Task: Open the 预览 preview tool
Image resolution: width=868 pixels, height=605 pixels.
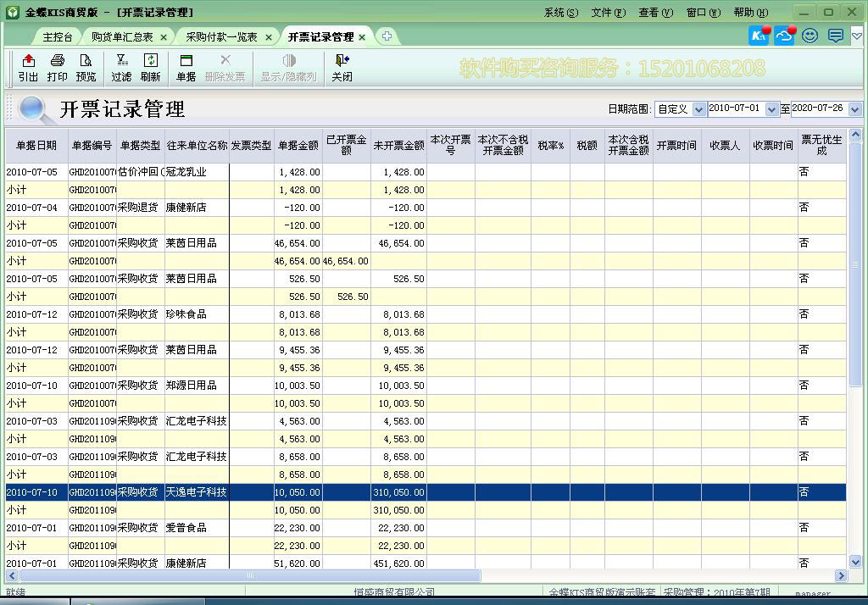Action: tap(87, 68)
